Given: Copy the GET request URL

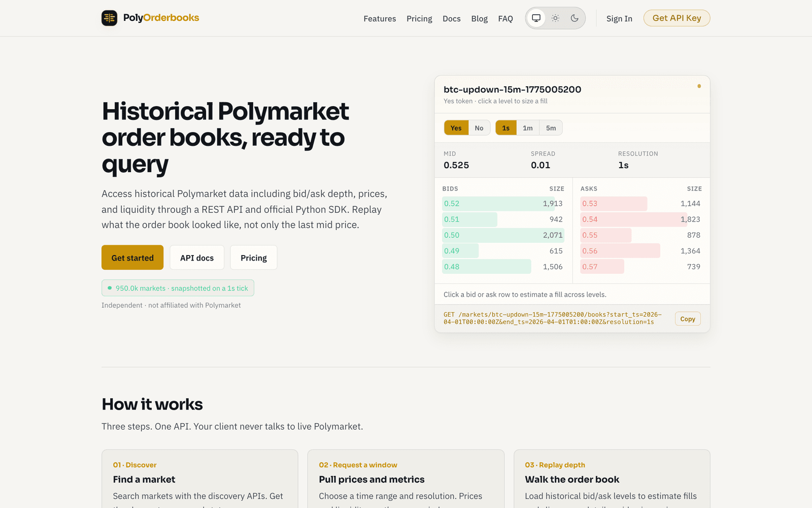Looking at the screenshot, I should [x=688, y=319].
